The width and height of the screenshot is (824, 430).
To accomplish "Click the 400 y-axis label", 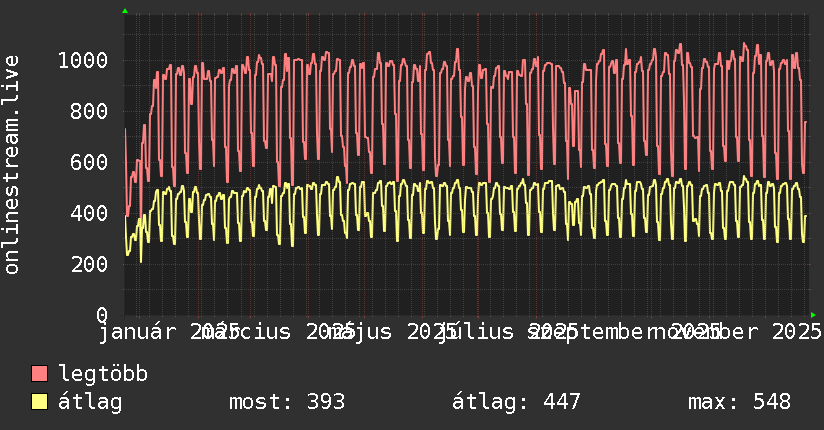I will (x=89, y=213).
